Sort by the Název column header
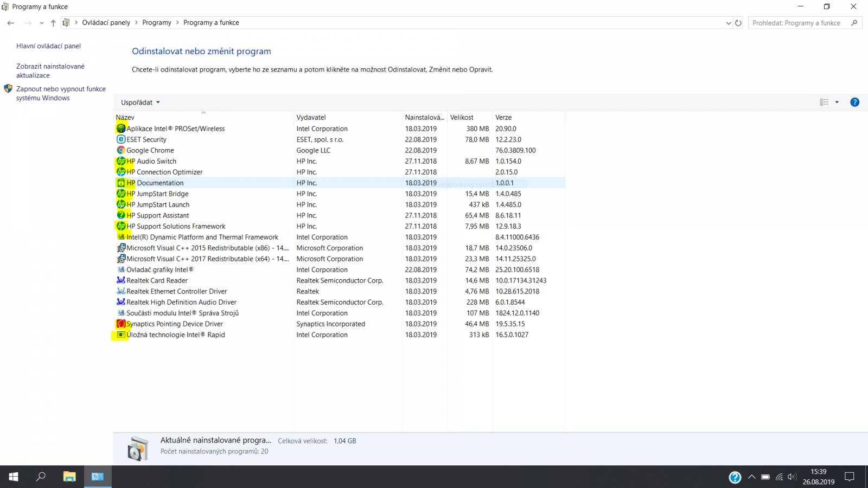This screenshot has height=488, width=868. point(203,117)
